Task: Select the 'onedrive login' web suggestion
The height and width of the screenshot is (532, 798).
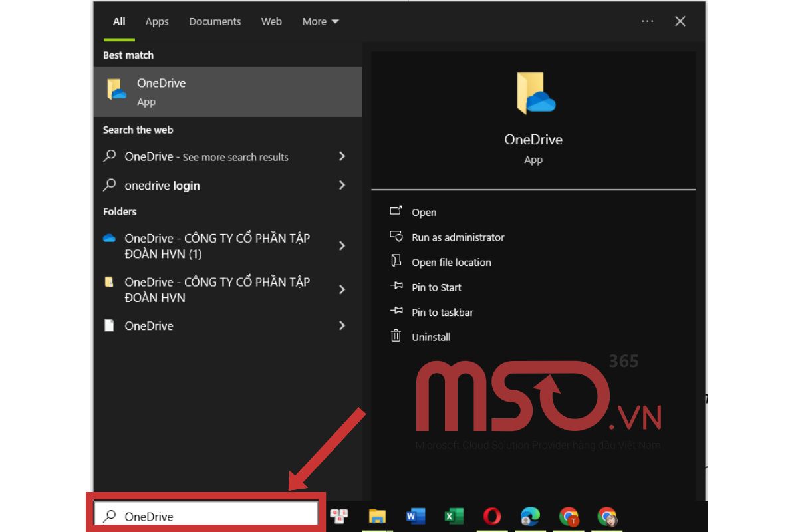Action: tap(228, 185)
